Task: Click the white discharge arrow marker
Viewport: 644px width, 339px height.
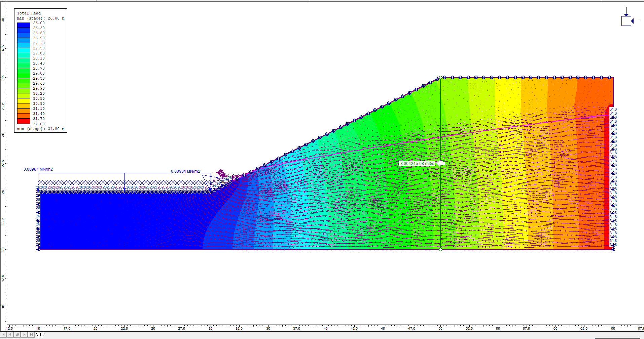Action: coord(440,163)
